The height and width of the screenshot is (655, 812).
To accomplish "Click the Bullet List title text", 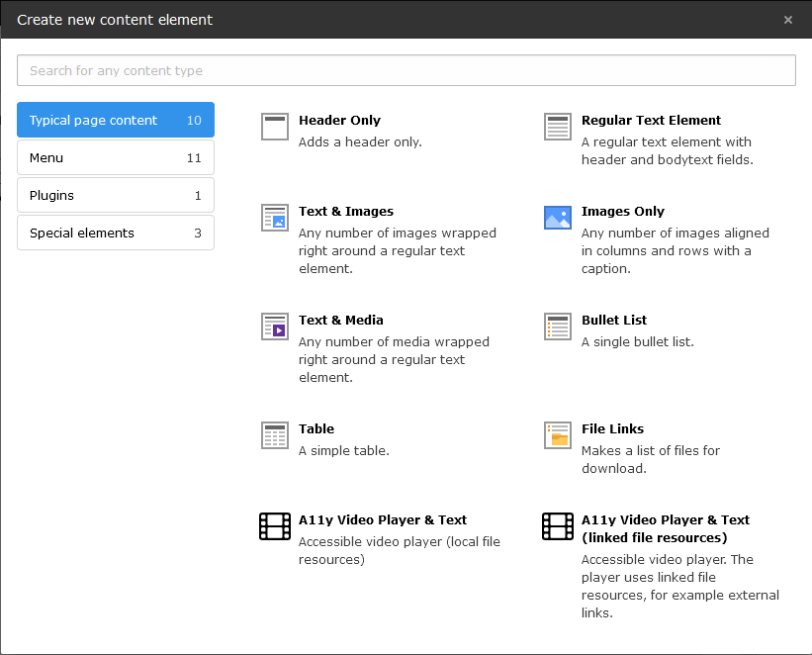I will [x=613, y=321].
